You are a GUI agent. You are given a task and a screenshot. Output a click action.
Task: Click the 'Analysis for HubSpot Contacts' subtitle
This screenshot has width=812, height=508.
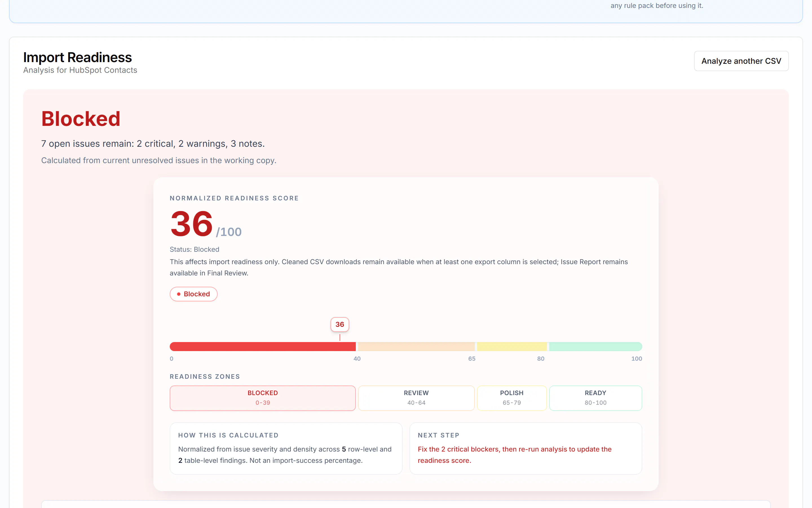tap(80, 70)
